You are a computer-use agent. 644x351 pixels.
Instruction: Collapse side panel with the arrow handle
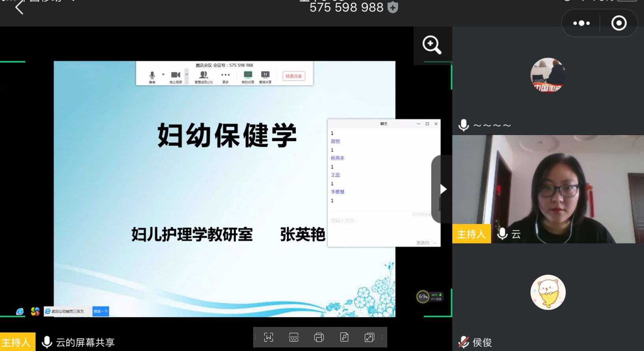pos(443,189)
